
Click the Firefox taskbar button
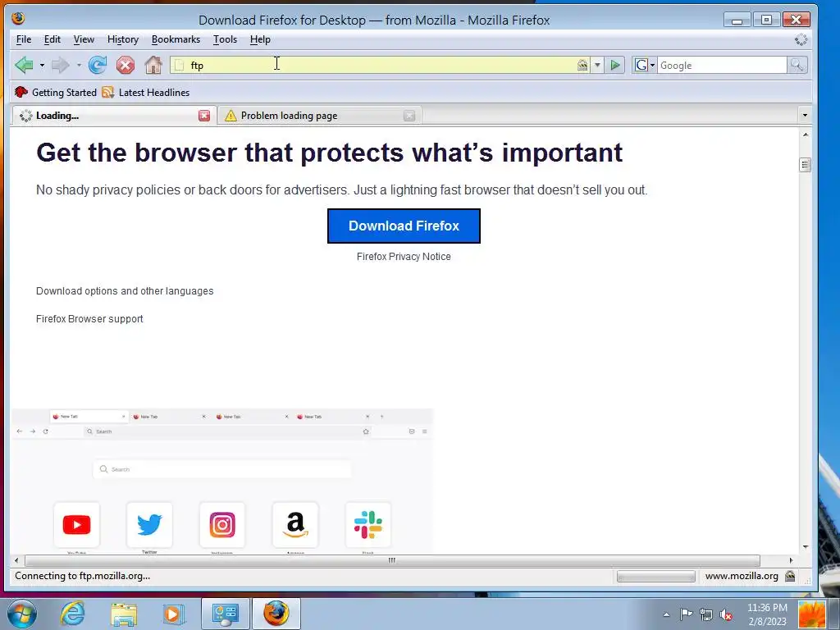point(276,614)
